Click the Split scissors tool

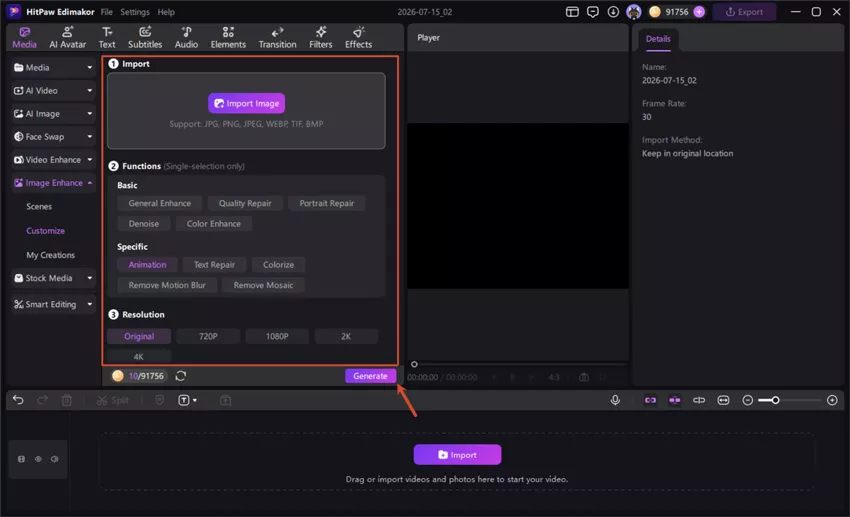[x=112, y=400]
